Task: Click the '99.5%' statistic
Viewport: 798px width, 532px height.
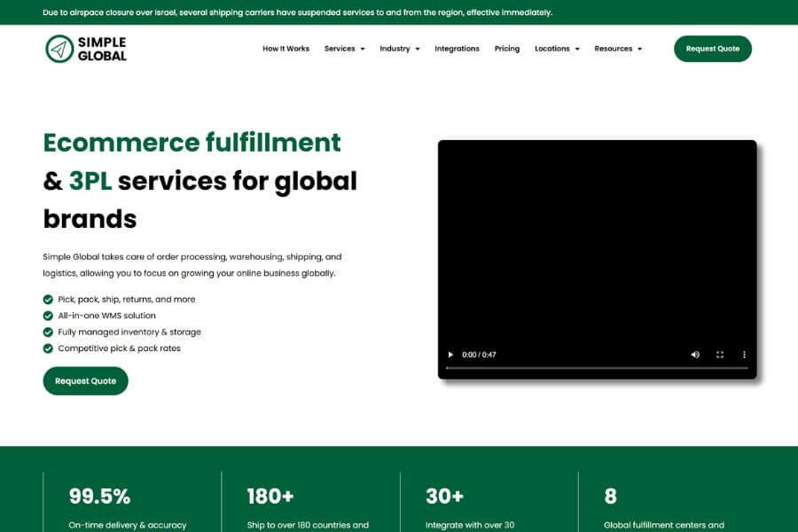Action: [99, 497]
